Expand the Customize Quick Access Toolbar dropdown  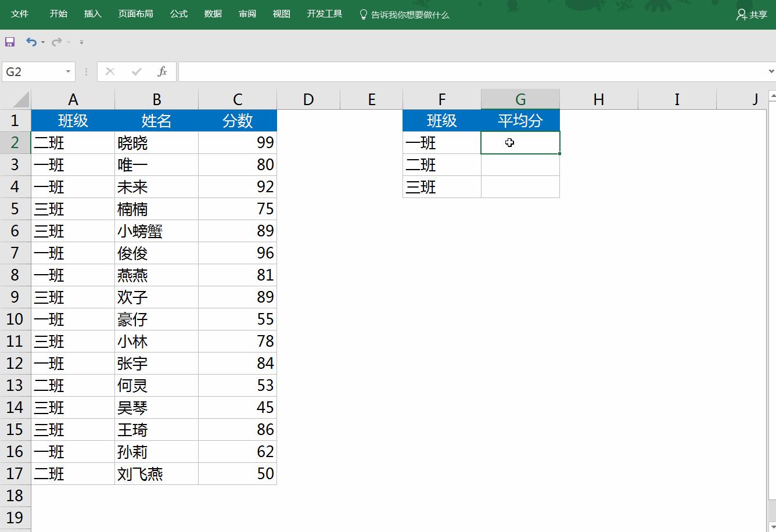[81, 42]
